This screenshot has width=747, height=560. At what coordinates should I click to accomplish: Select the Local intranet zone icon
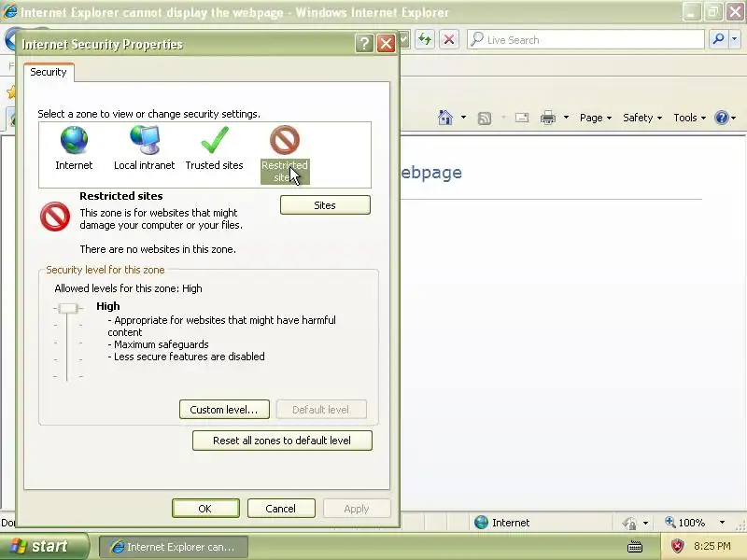coord(145,140)
